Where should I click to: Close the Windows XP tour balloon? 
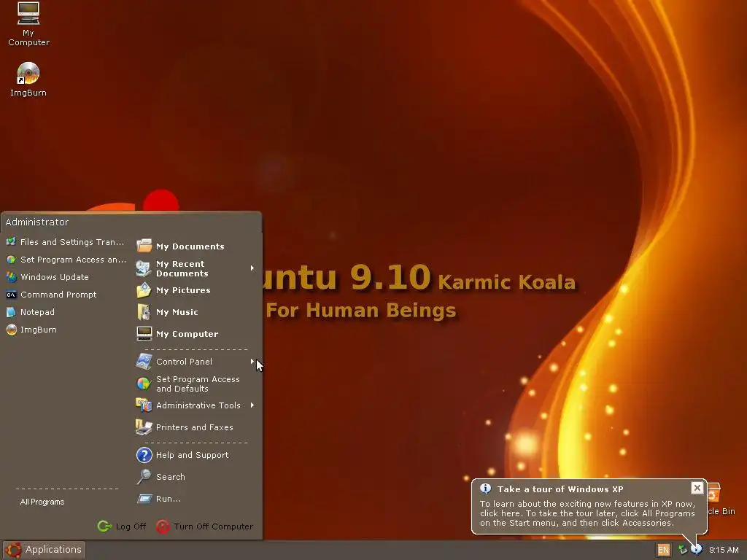[697, 488]
